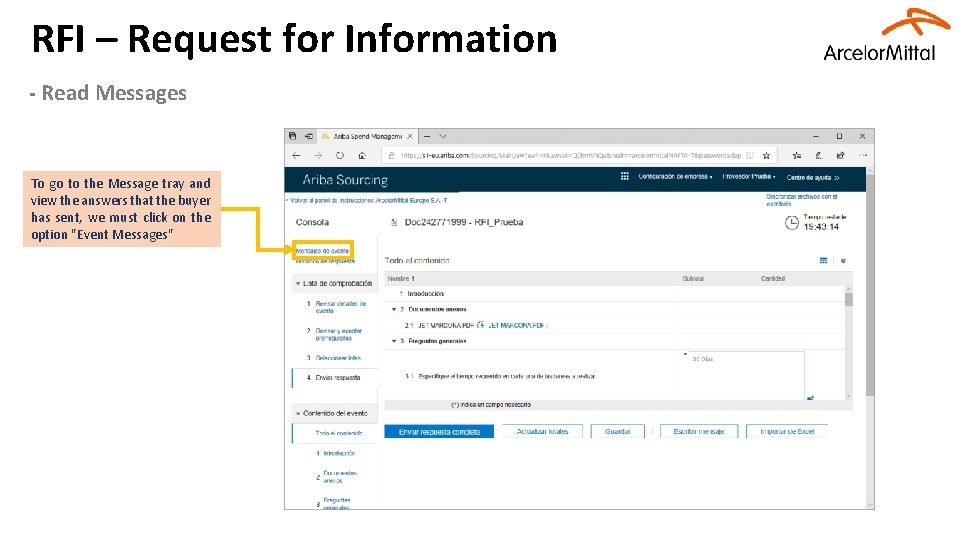
Task: Click the Nombre column header
Action: pyautogui.click(x=401, y=279)
